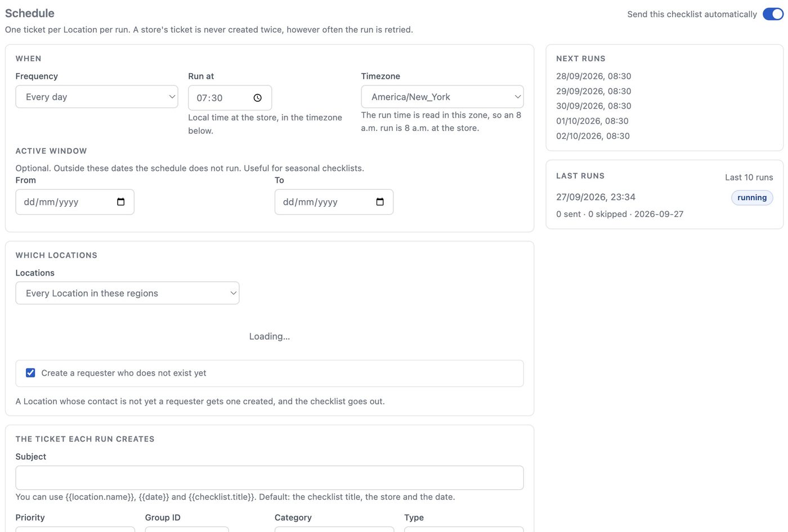Uncheck Create a requester who does not exist yet
Screen dimensions: 788x532
pos(30,373)
